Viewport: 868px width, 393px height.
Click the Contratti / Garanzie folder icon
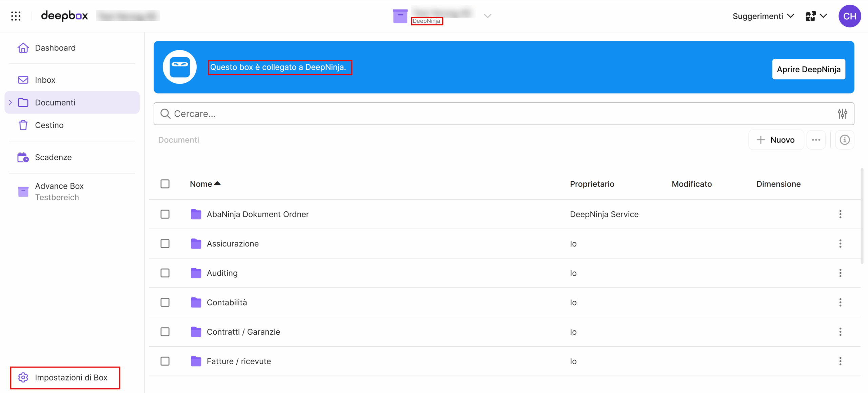(x=196, y=332)
